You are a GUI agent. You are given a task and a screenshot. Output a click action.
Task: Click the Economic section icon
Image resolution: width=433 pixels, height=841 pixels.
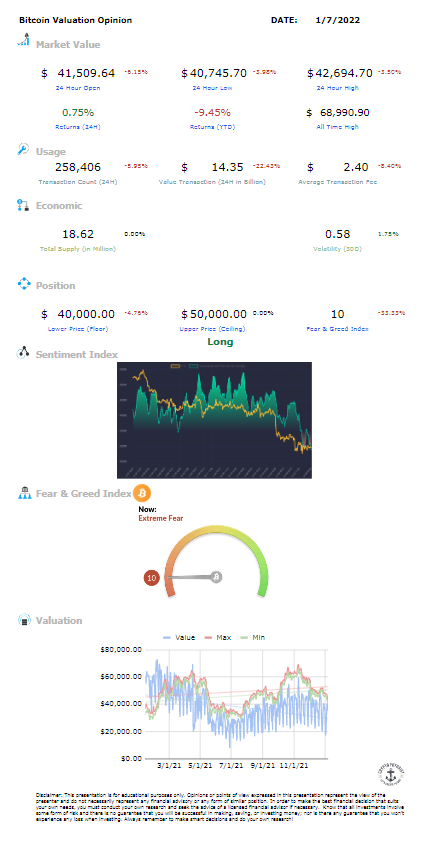23,204
